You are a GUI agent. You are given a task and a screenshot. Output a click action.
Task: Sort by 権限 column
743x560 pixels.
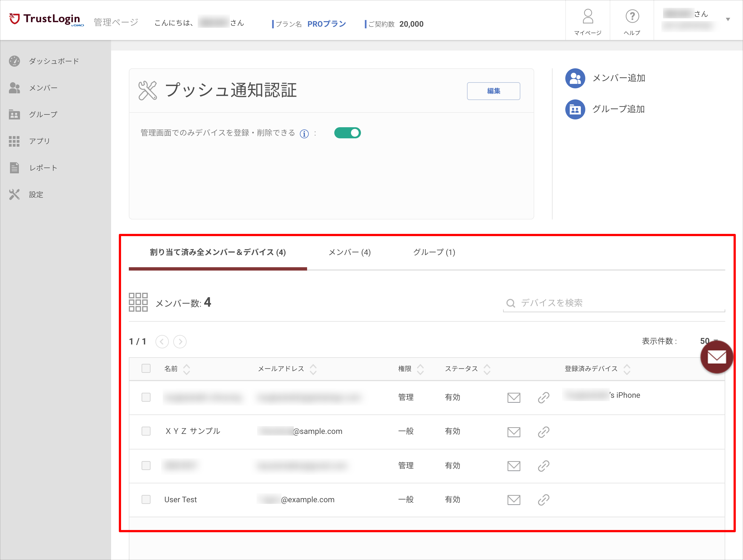click(x=420, y=369)
